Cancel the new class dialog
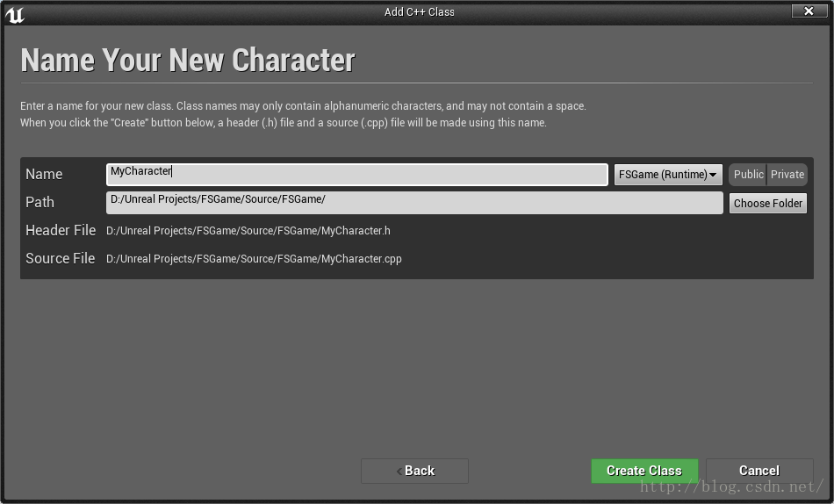Viewport: 834px width, 504px height. coord(759,471)
